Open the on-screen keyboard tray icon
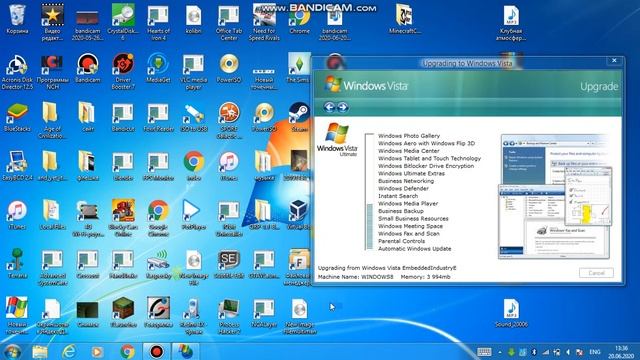Screen dimensions: 640x360 [484, 352]
